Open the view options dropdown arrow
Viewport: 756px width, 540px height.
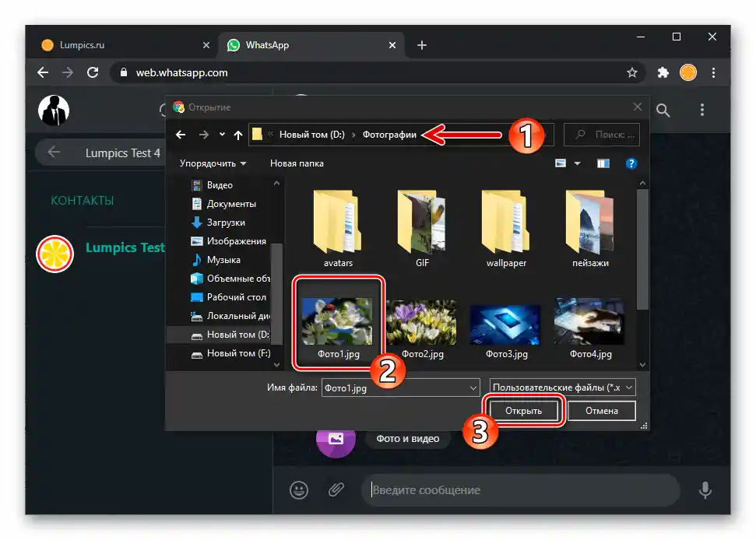577,163
